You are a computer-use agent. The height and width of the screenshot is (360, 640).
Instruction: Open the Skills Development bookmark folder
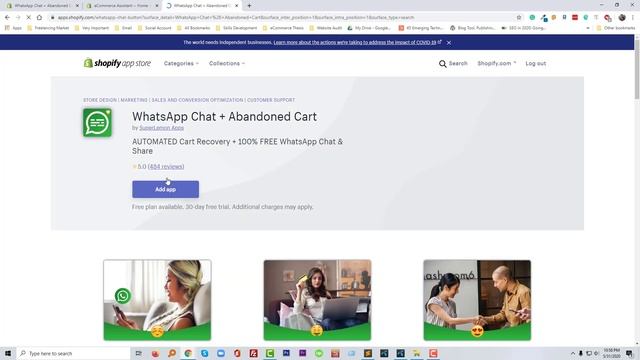237,28
